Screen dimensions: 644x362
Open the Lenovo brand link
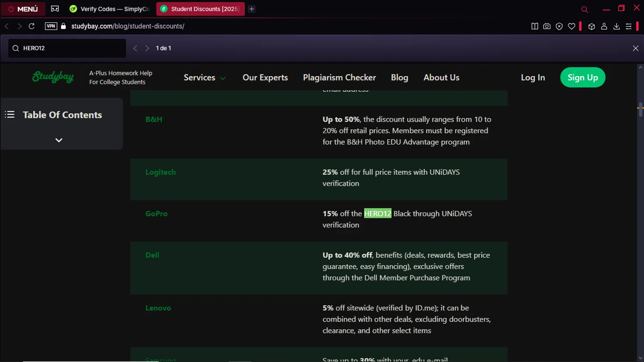coord(158,308)
